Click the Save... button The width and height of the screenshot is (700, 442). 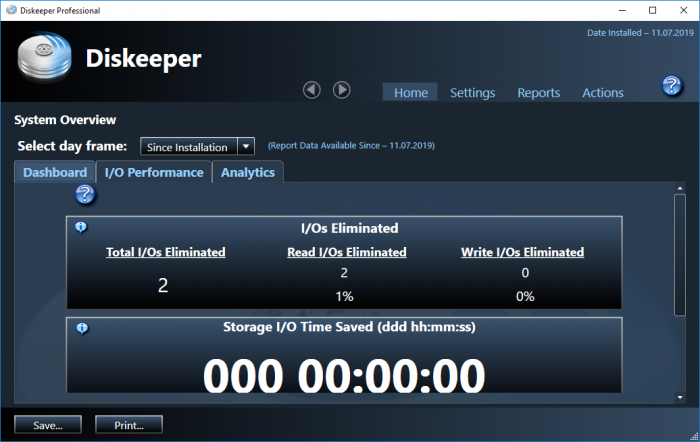(48, 425)
